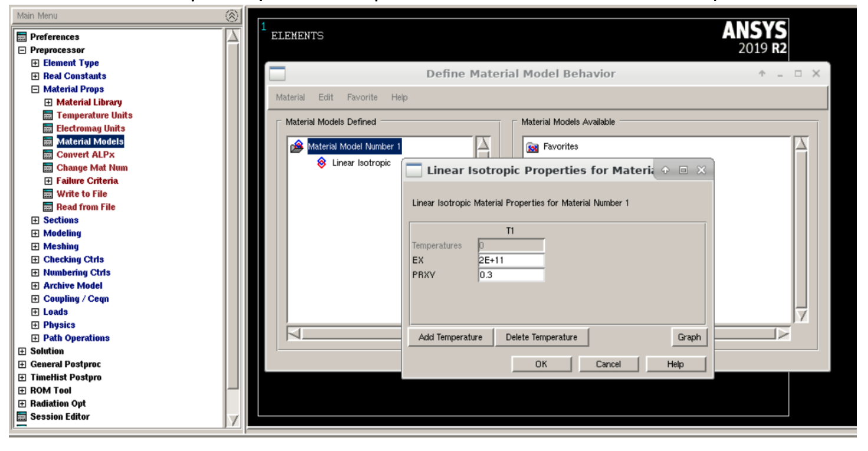Expand the Radiation Opt branch

[22, 403]
